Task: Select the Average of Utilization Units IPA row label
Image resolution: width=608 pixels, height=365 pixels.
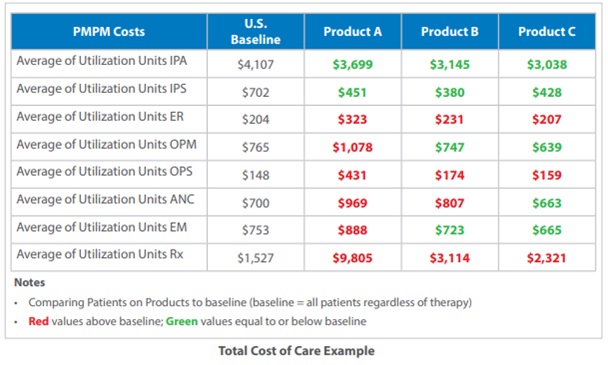Action: click(102, 61)
